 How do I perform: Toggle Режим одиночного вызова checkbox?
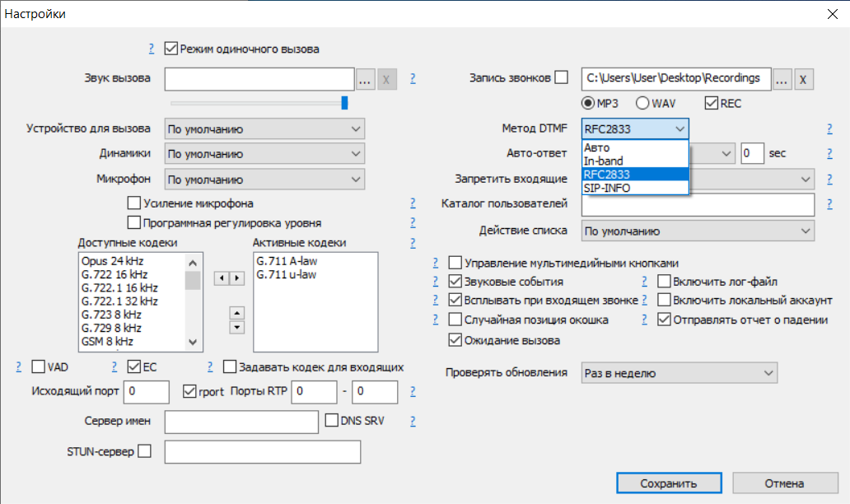pos(171,49)
